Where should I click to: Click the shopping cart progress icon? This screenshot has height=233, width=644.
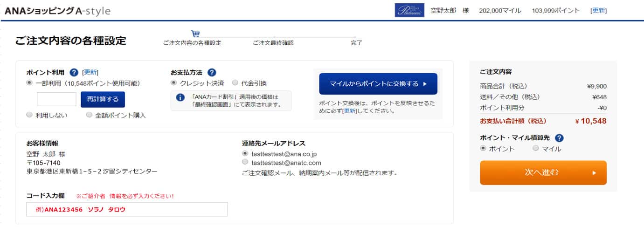pos(195,34)
